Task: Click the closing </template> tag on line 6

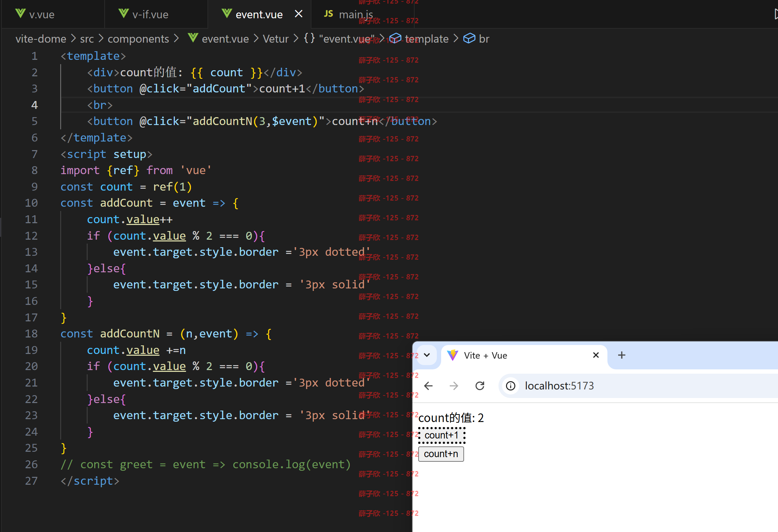Action: click(97, 138)
